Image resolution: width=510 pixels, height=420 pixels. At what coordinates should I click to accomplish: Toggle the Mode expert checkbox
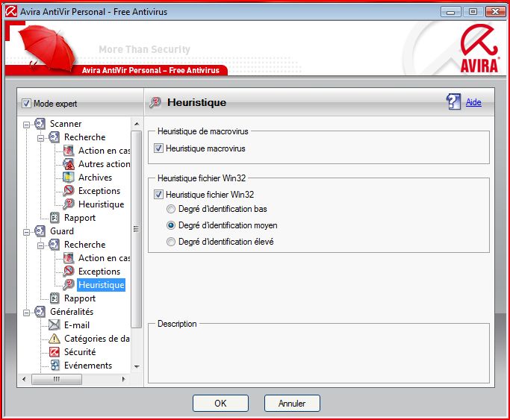click(26, 104)
